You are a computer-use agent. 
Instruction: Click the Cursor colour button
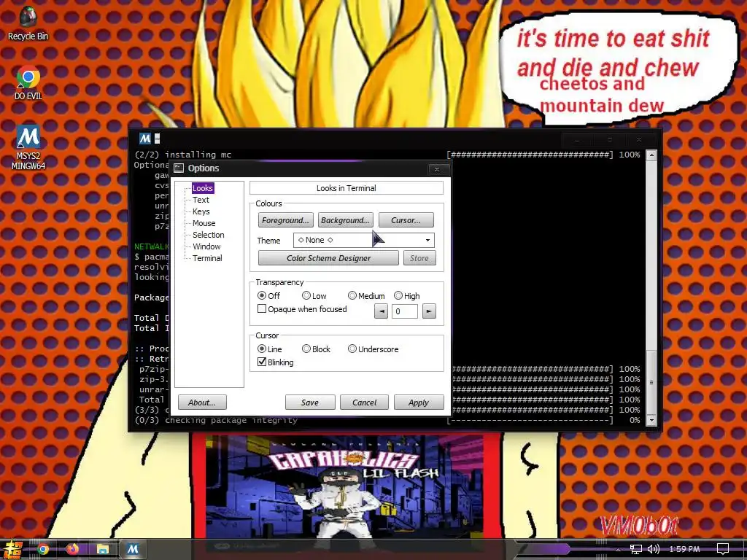pos(406,220)
